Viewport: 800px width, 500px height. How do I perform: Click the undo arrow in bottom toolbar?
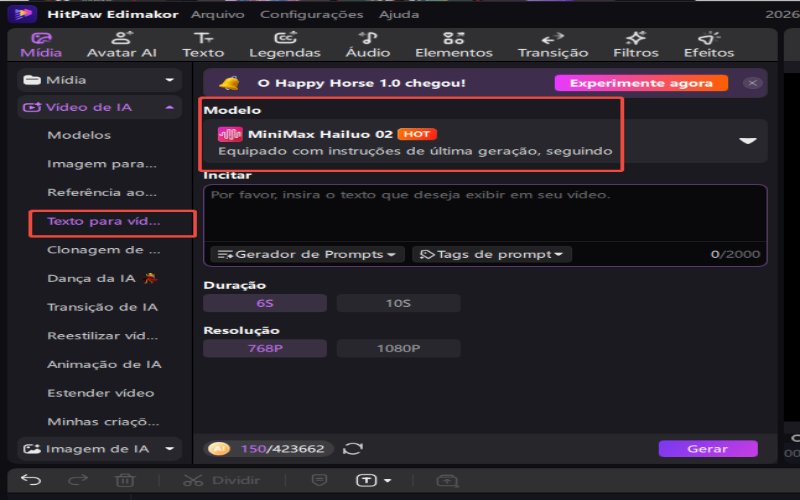pyautogui.click(x=31, y=480)
